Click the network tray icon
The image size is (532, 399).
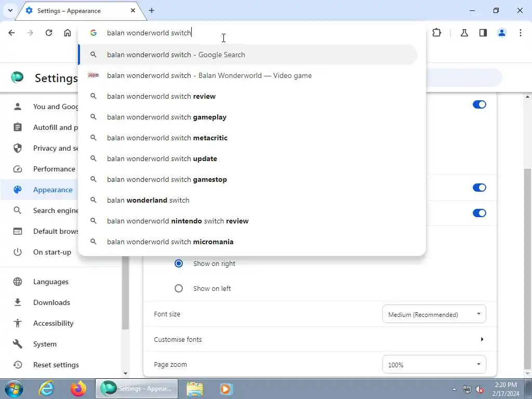[467, 389]
